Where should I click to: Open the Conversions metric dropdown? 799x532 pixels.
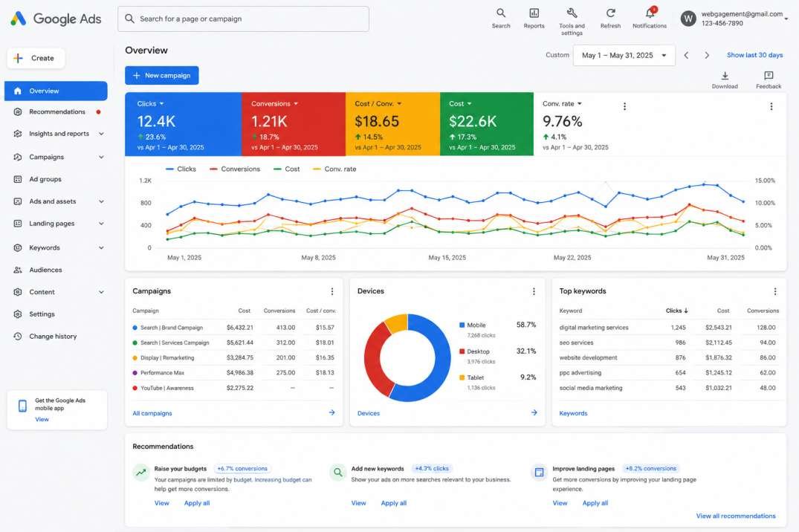click(296, 104)
